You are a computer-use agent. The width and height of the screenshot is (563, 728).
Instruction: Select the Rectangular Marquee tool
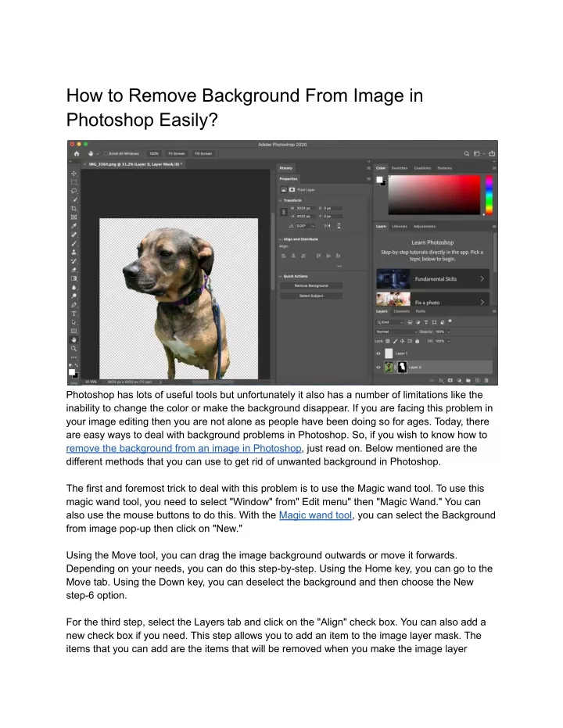(x=74, y=182)
